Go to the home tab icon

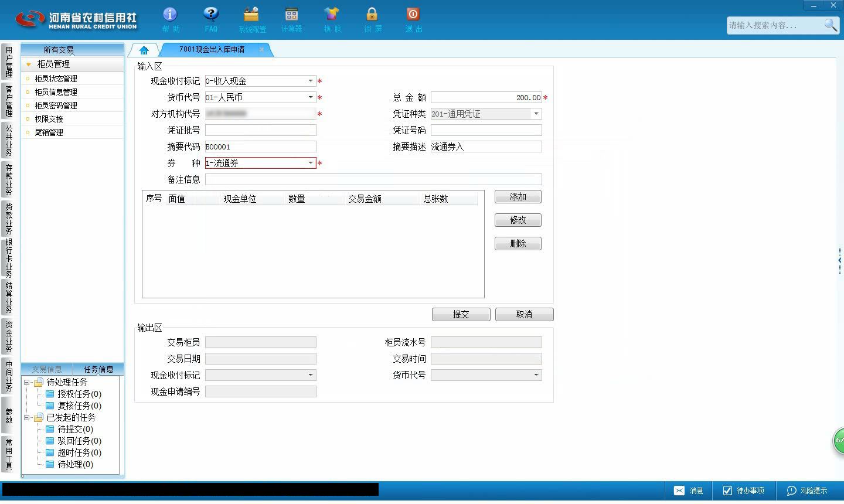point(144,50)
